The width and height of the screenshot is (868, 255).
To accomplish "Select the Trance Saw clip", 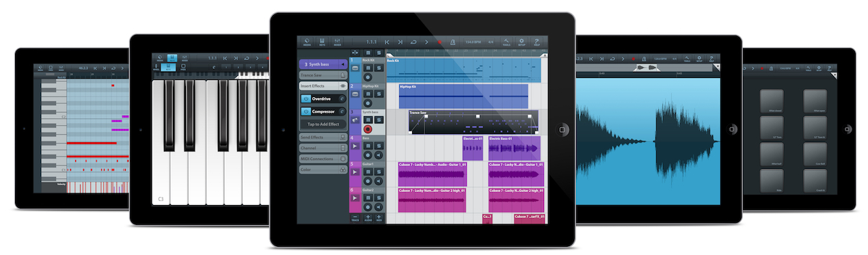I will (473, 122).
